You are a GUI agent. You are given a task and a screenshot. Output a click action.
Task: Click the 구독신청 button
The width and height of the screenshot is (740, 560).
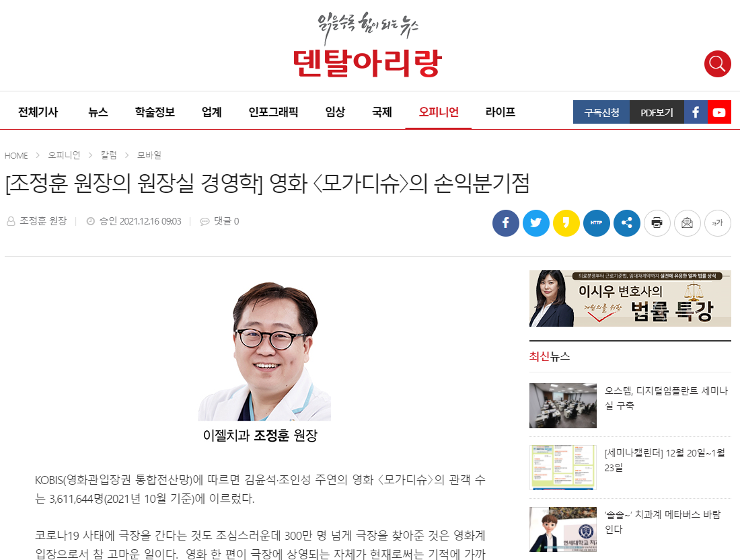(601, 112)
